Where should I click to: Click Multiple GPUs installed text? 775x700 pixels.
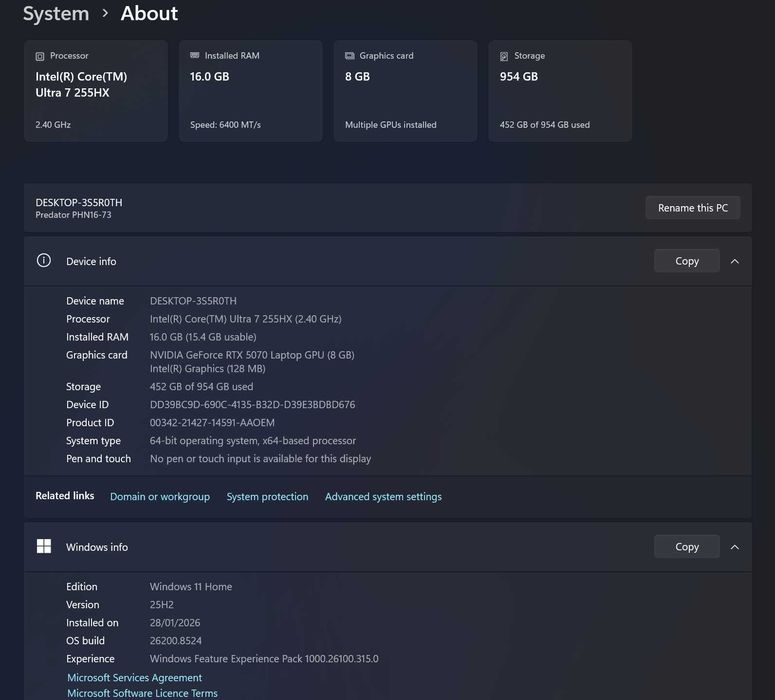pyautogui.click(x=390, y=125)
